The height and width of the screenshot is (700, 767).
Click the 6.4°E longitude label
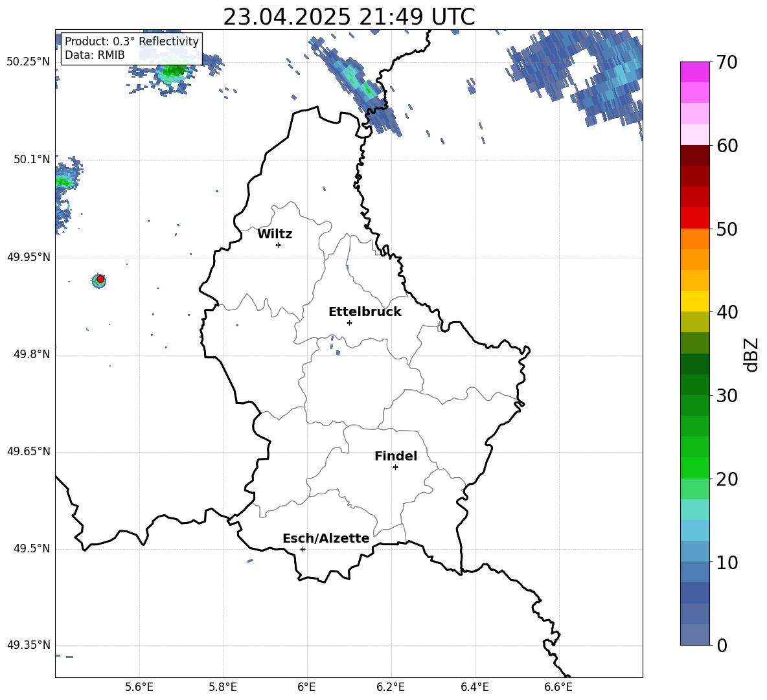tap(474, 687)
